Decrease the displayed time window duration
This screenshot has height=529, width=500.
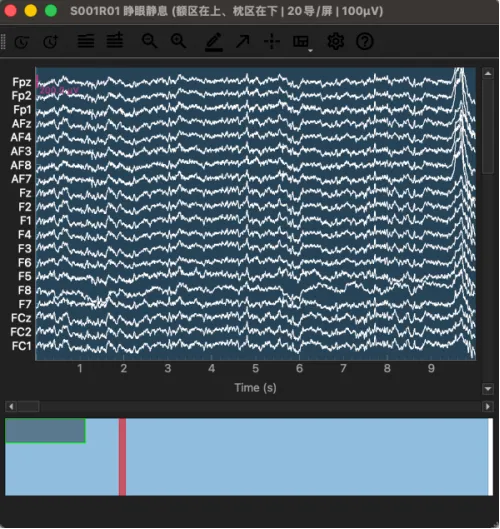tap(22, 42)
